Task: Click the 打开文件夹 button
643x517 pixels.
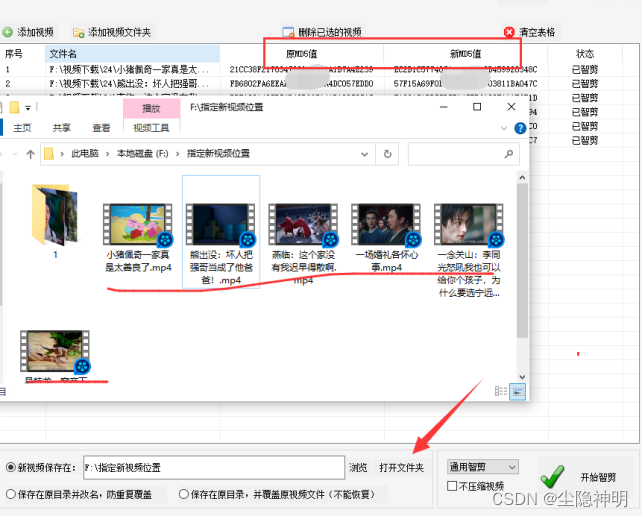Action: coord(401,467)
